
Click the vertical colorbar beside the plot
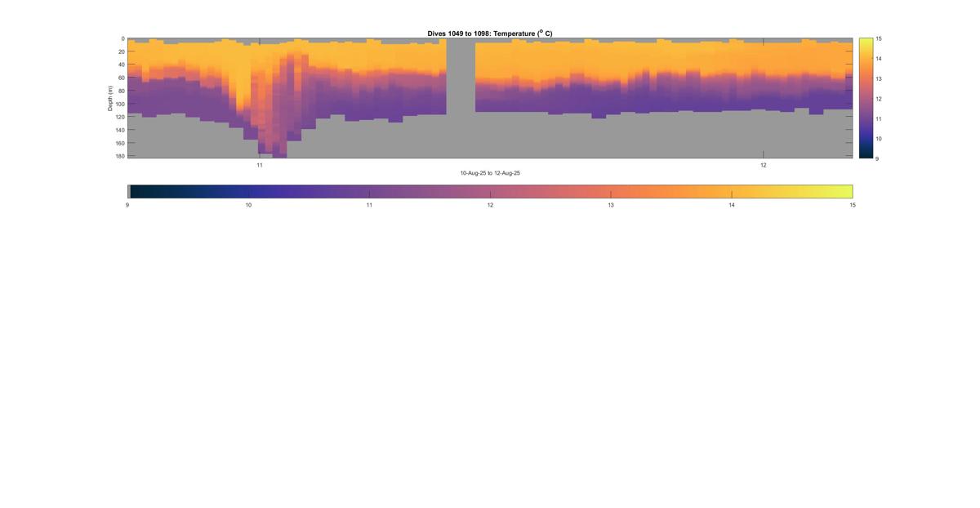pos(866,98)
